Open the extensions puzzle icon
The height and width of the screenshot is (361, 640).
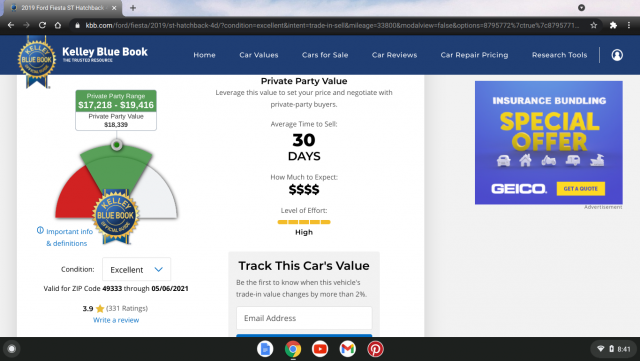click(x=613, y=25)
